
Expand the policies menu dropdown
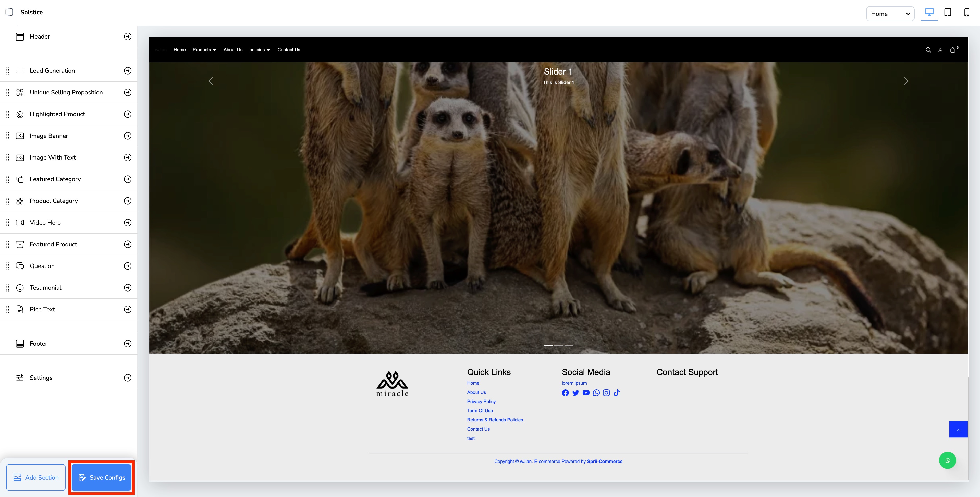point(260,50)
